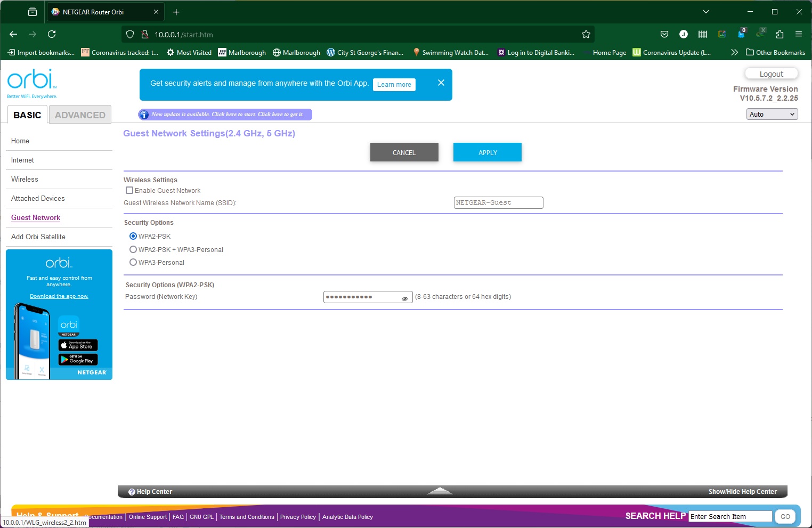Open Swimming Watch Dat... bookmark
The height and width of the screenshot is (528, 812).
(x=450, y=52)
